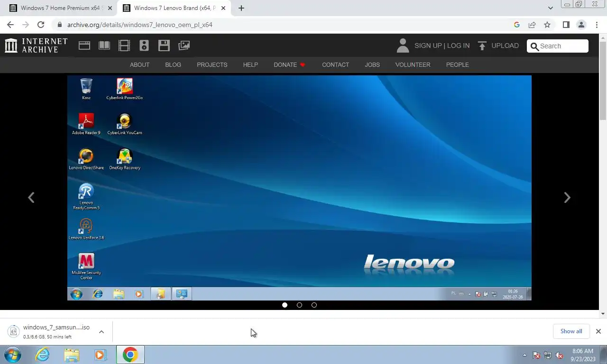Open new tab with plus button
Screen dimensions: 607x364
coord(241,8)
